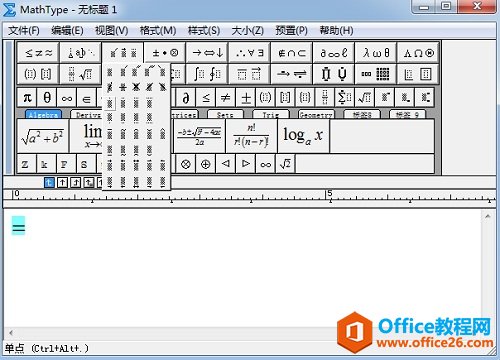Choose the horizontal strike-through embellishment
500x360 pixels.
(123, 87)
